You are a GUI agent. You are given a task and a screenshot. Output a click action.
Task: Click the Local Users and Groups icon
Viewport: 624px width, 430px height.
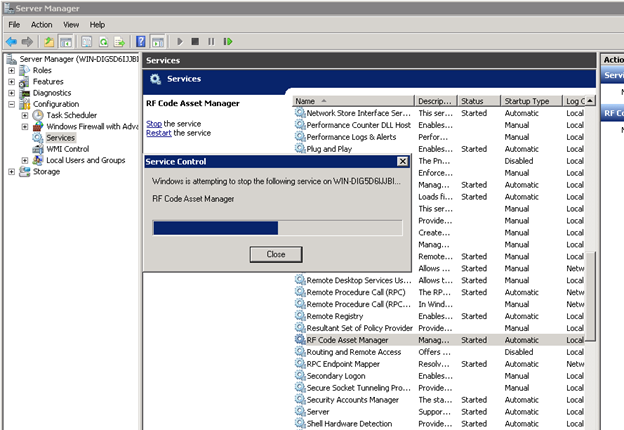[38, 160]
